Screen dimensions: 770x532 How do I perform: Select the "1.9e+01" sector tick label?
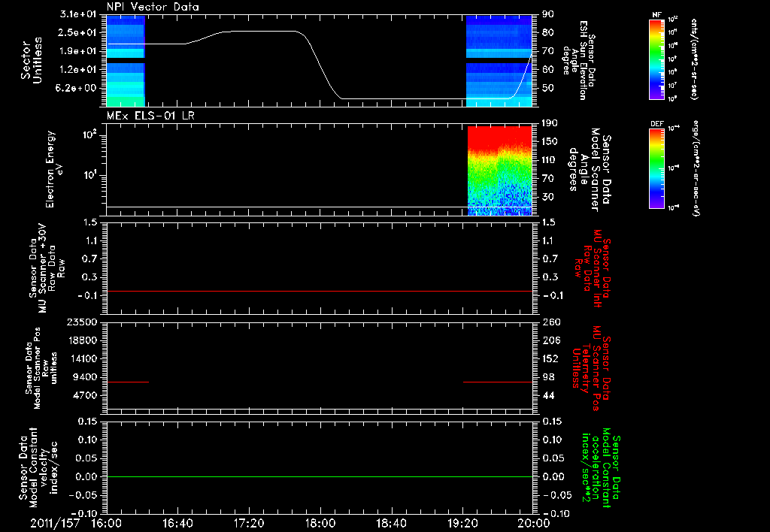[78, 51]
